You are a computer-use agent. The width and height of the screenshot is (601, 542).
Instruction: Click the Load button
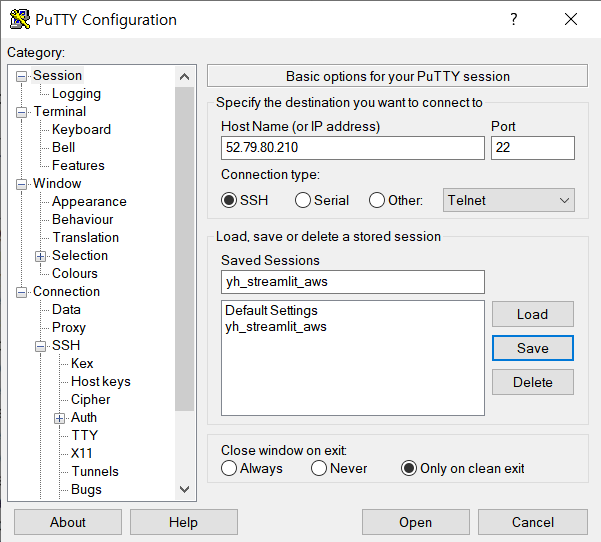tap(533, 314)
